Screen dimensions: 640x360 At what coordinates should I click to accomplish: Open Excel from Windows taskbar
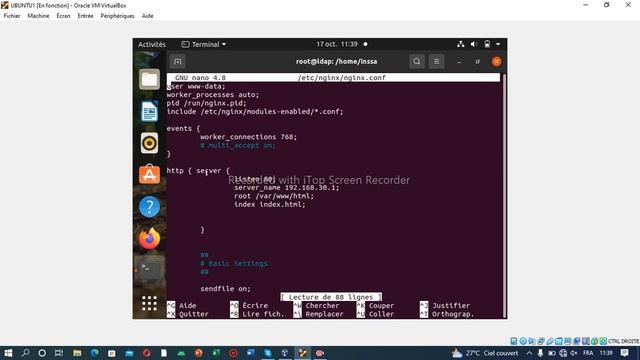point(216,353)
